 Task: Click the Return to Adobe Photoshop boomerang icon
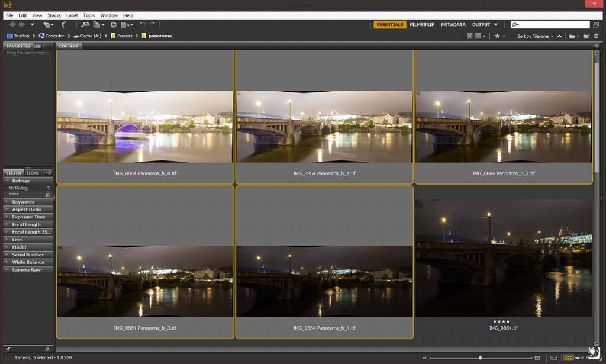point(63,24)
